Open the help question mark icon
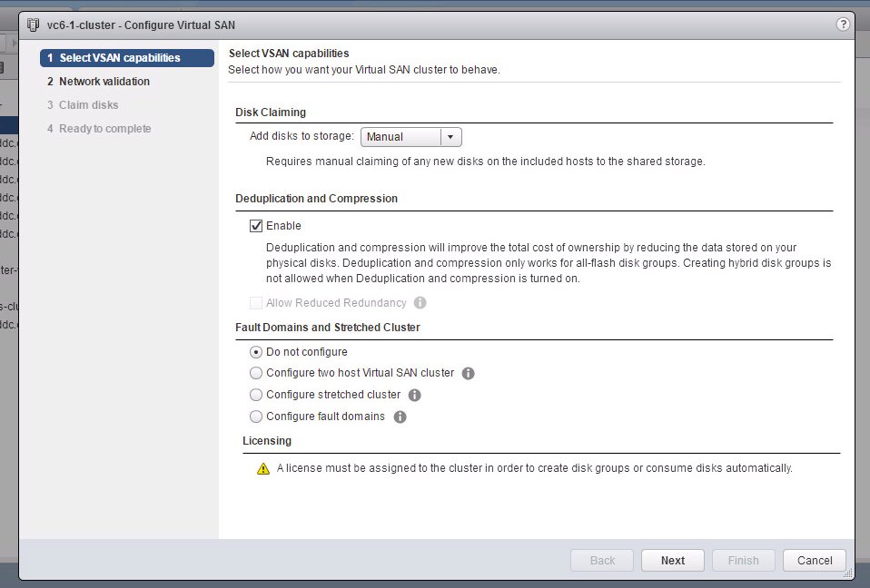Screen dimensions: 870x588 [x=843, y=24]
